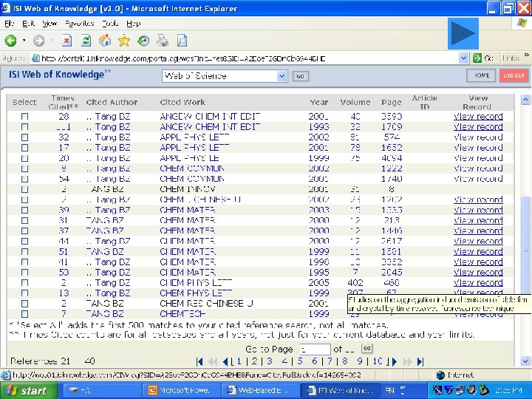Click the IE Forward arrow button

tap(38, 41)
